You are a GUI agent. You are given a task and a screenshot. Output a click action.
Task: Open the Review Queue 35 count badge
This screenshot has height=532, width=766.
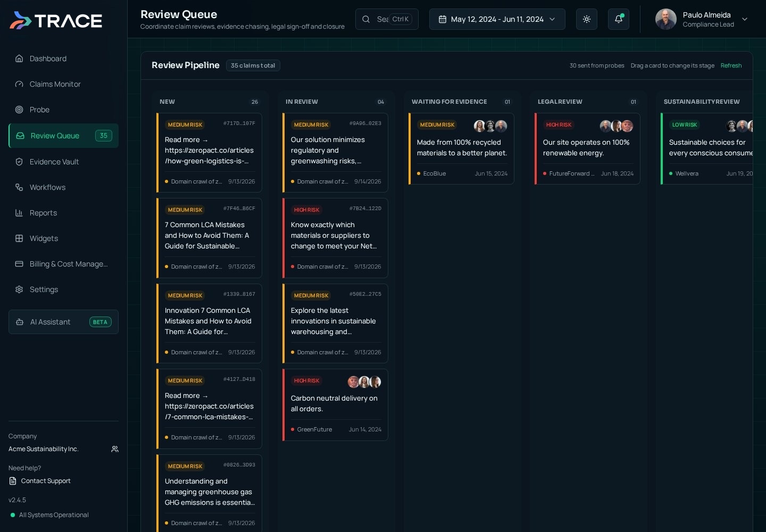104,136
